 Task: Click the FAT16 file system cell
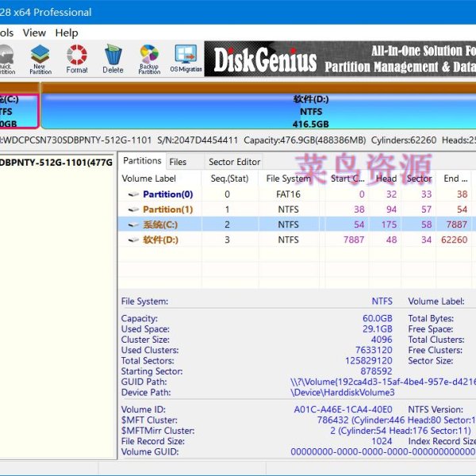[x=288, y=194]
